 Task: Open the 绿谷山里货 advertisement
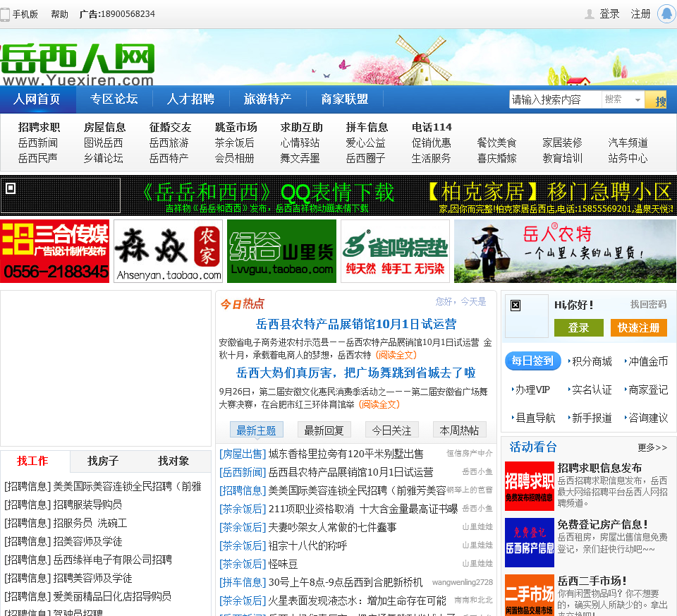[281, 251]
